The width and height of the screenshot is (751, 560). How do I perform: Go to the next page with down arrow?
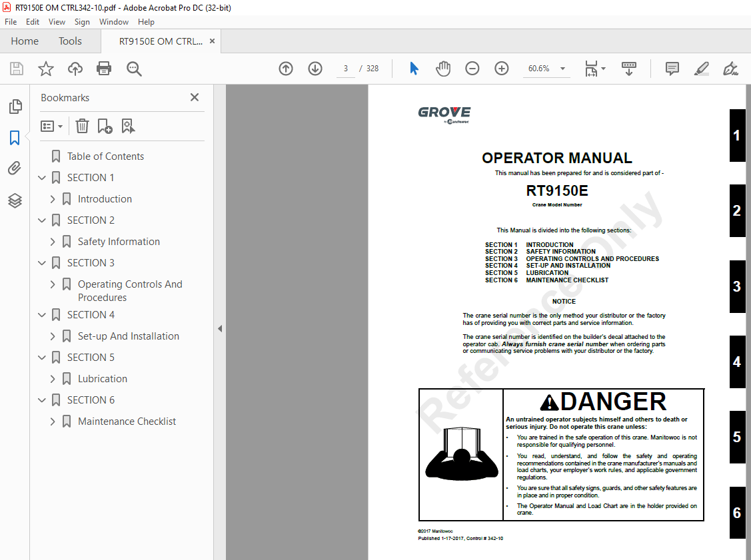click(315, 69)
